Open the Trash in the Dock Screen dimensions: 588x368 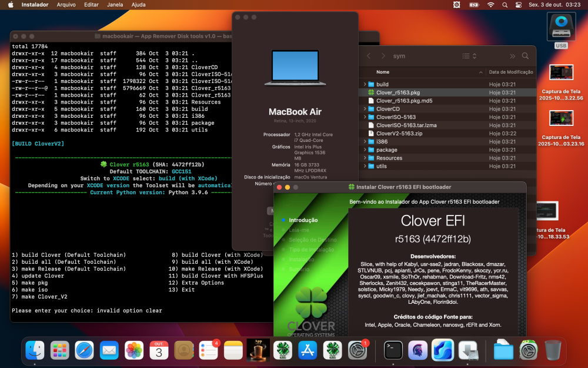(553, 350)
